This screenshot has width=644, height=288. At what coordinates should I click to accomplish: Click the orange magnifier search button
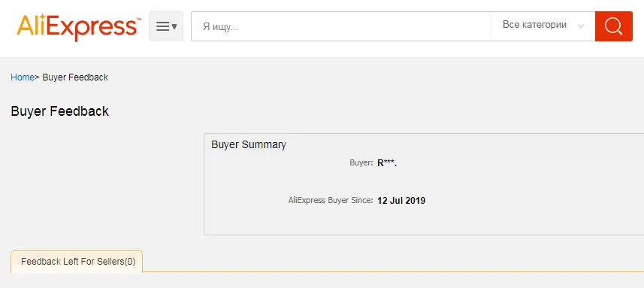click(x=614, y=26)
